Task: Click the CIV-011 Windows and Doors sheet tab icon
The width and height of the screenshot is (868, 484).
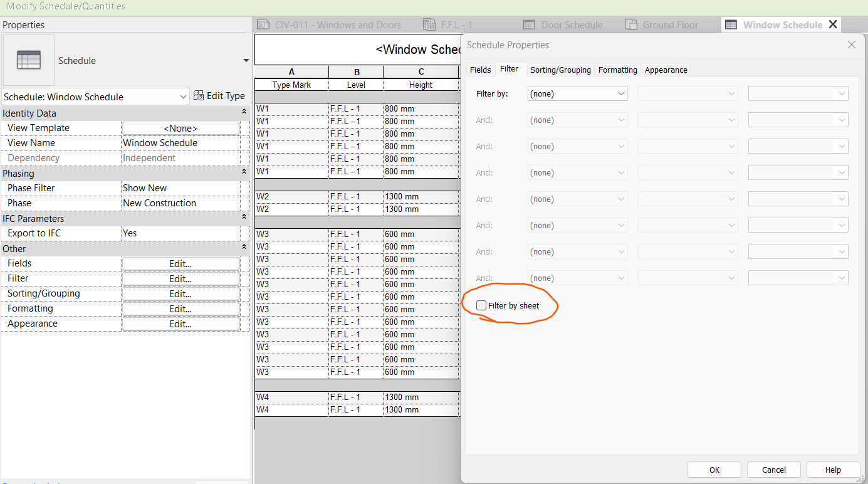Action: coord(264,24)
